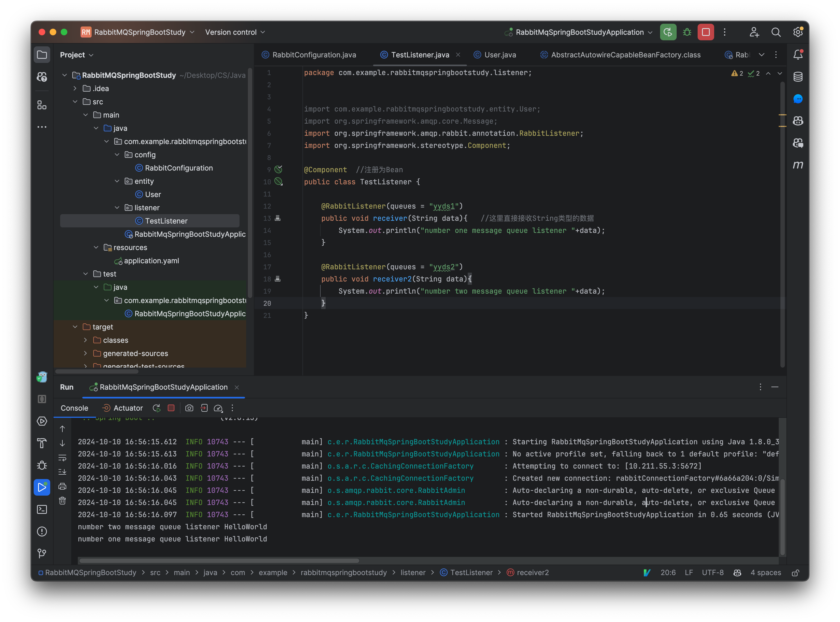
Task: Click the Clear All trash icon in console
Action: point(62,501)
